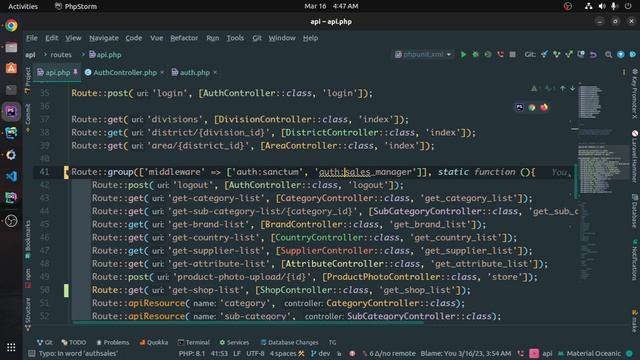Open the Vue menu
This screenshot has height=360, width=640.
156,38
